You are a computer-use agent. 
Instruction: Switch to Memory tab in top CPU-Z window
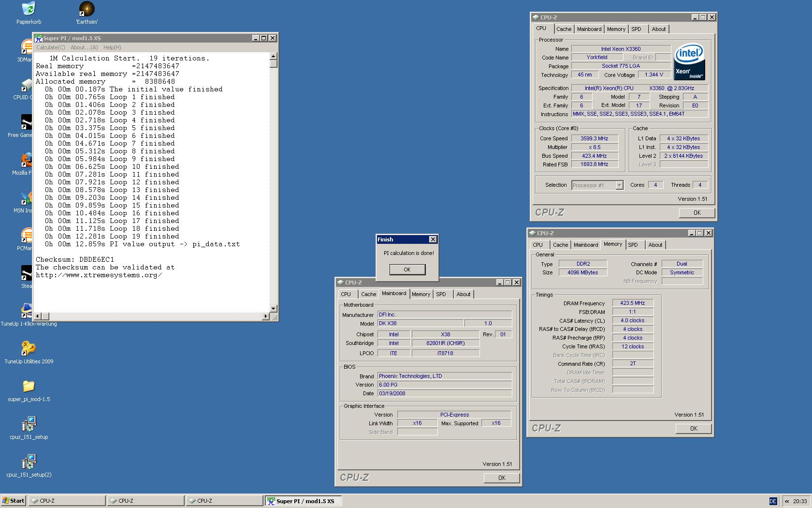[616, 29]
